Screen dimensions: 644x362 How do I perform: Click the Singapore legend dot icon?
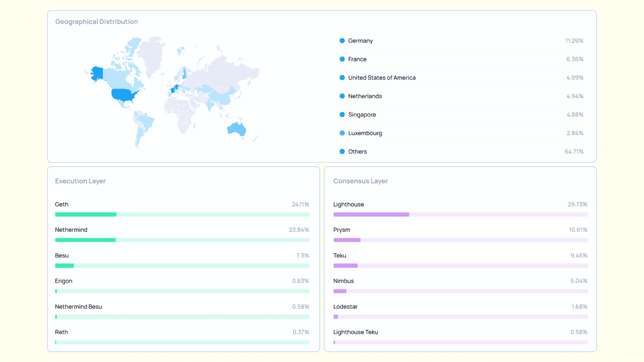342,114
